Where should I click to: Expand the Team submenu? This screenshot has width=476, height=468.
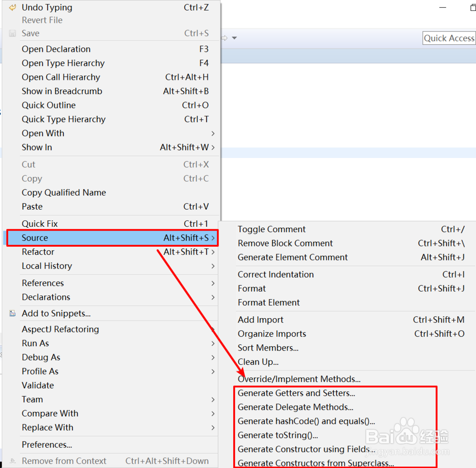[x=111, y=400]
